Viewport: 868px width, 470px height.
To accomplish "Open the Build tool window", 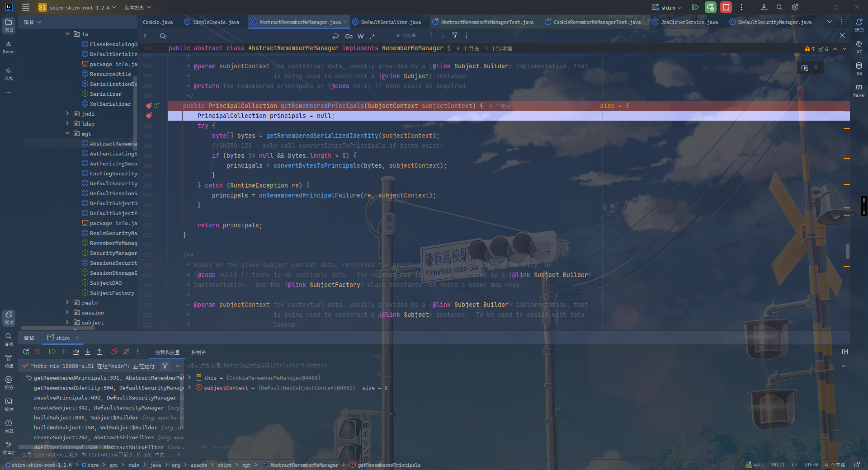I will [9, 361].
